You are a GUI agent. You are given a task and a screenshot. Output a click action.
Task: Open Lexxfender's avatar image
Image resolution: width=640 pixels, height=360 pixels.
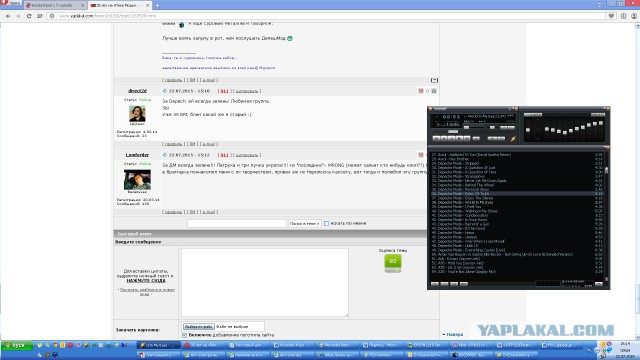(137, 180)
